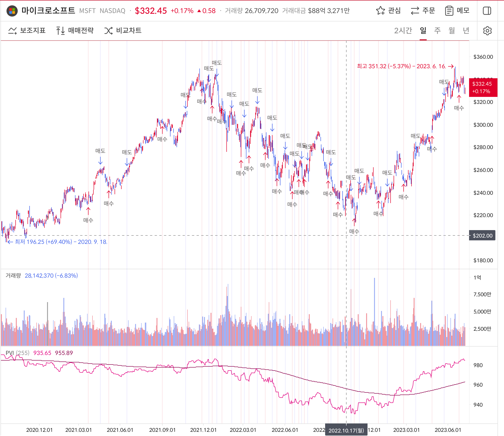Click the PVI (255) indicator label
The height and width of the screenshot is (436, 504).
coord(17,353)
